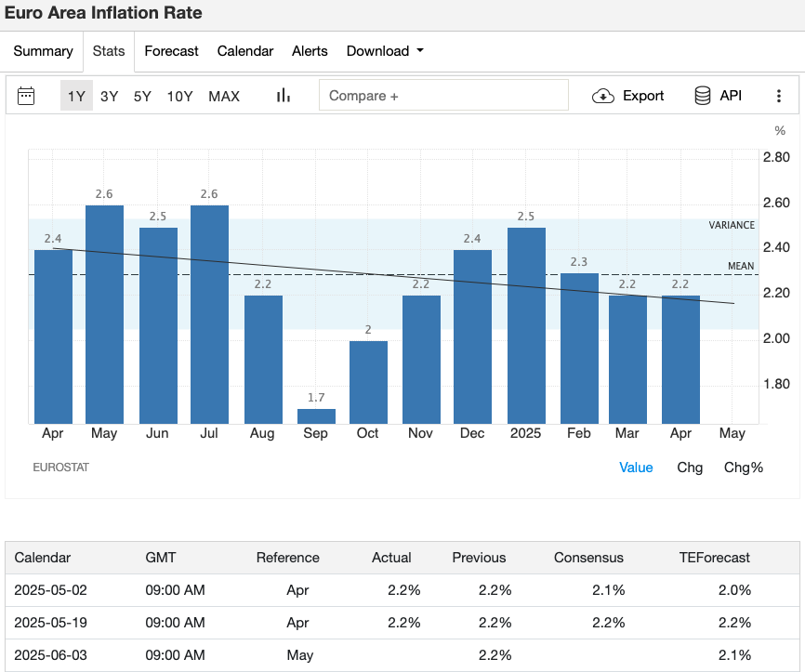Image resolution: width=805 pixels, height=672 pixels.
Task: Click the bar chart type icon
Action: (x=284, y=96)
